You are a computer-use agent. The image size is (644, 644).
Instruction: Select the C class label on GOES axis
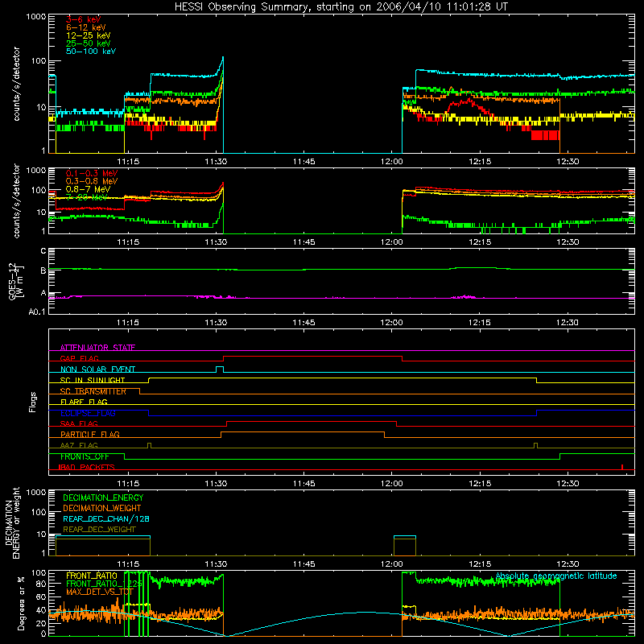(43, 251)
